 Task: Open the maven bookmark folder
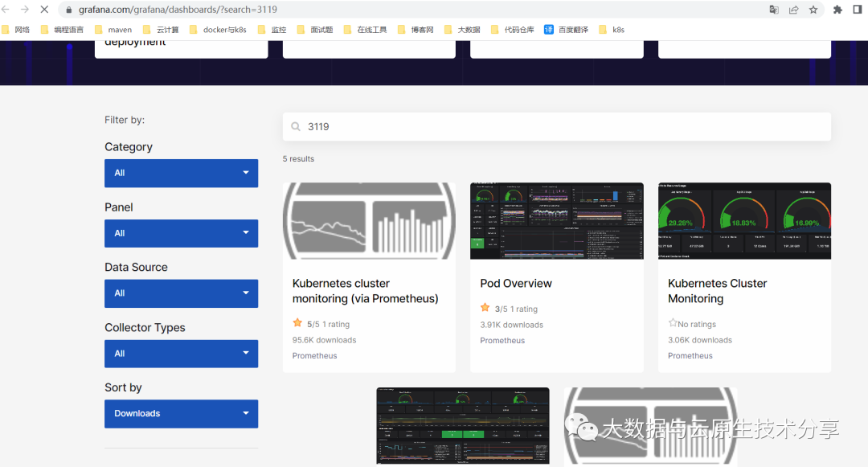(113, 30)
